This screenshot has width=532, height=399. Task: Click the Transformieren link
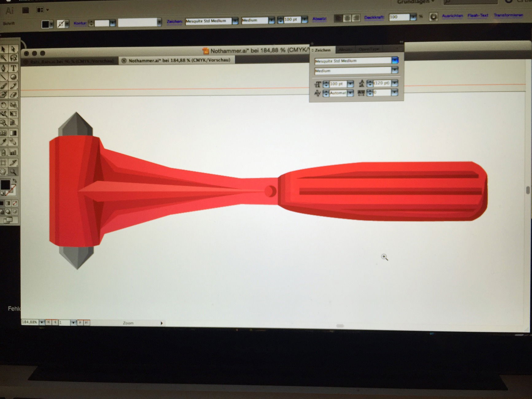[x=508, y=15]
